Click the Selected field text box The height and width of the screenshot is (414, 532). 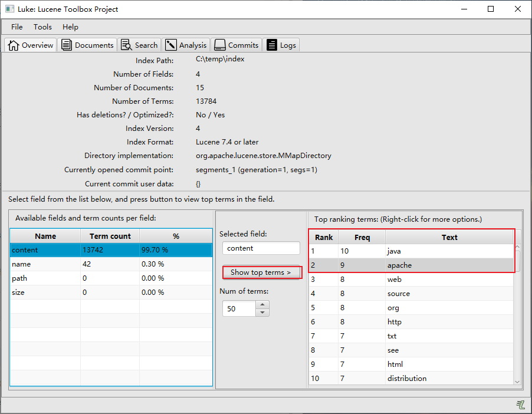[x=261, y=248]
